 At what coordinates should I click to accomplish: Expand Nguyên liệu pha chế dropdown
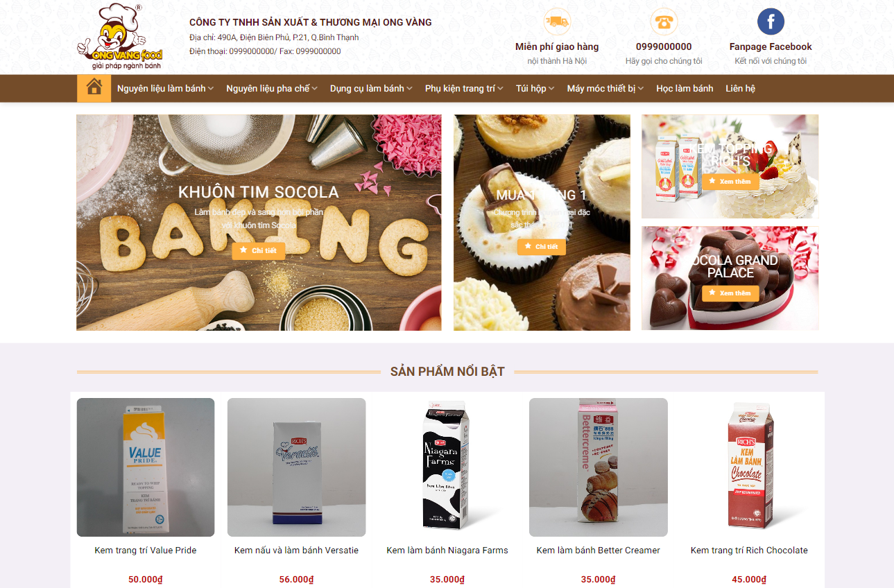(x=272, y=88)
